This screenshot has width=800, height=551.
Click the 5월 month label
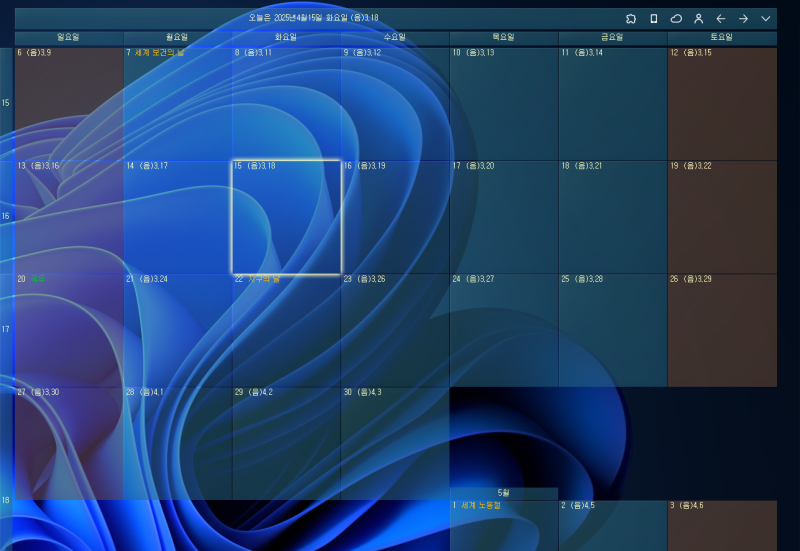[x=504, y=493]
